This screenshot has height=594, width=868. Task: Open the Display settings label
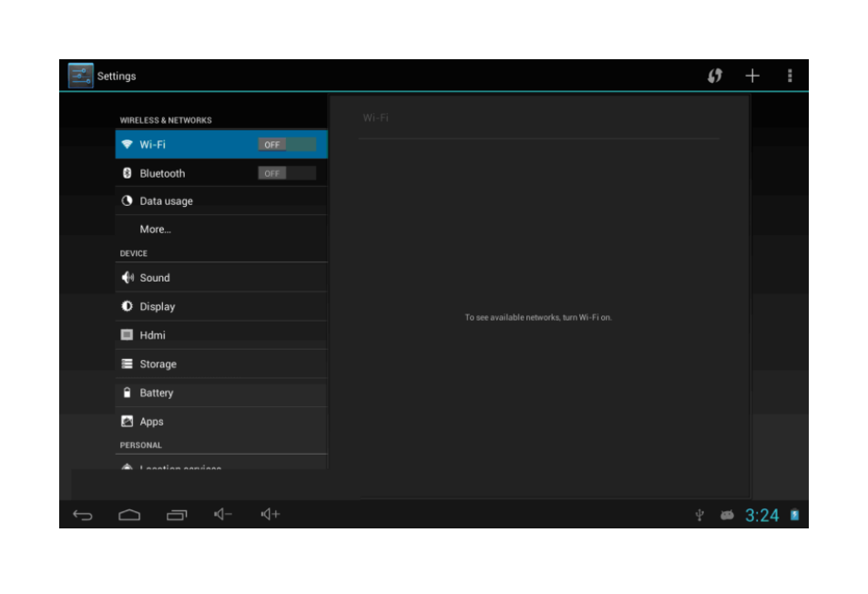click(x=158, y=307)
